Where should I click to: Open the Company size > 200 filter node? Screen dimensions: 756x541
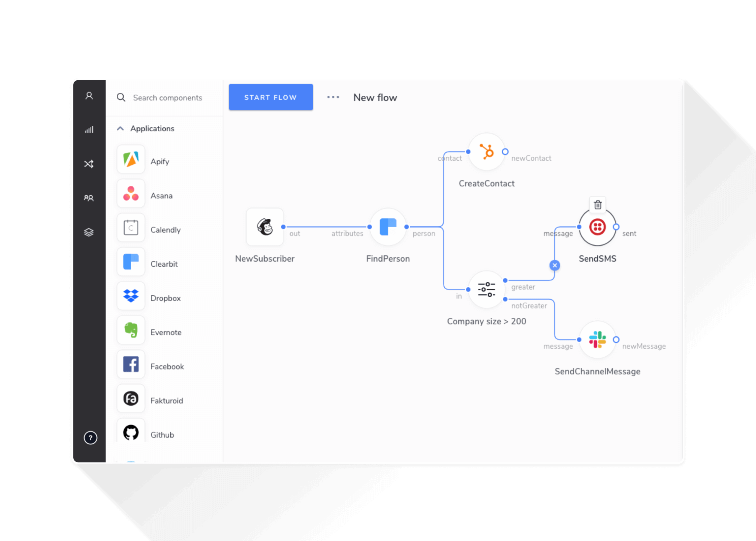tap(486, 290)
